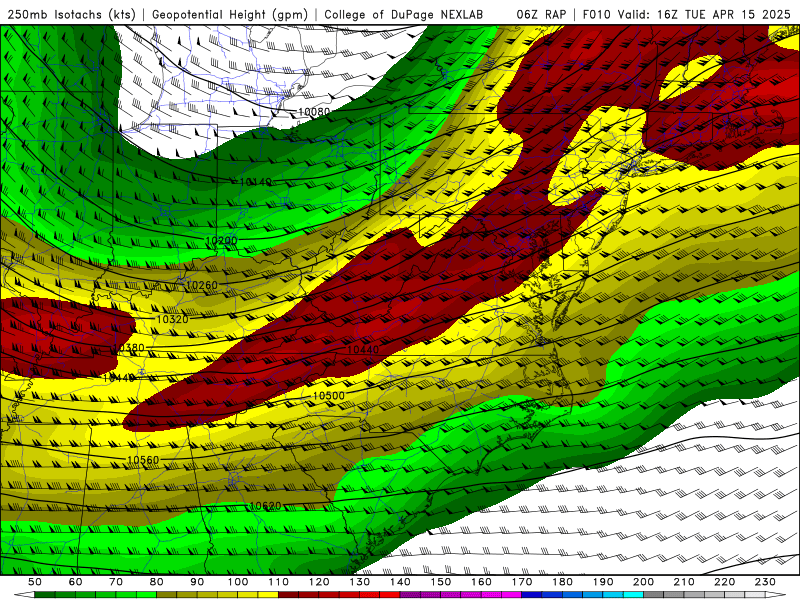
Task: Click the 90 value on the color scale
Action: (197, 582)
